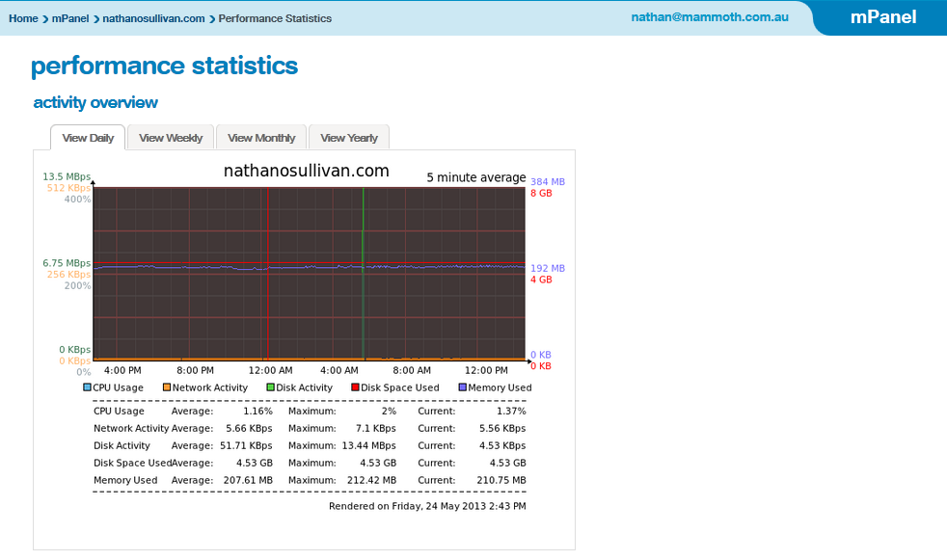This screenshot has height=560, width=947.
Task: Click the nathan@mammoth.com.au account link
Action: (710, 17)
